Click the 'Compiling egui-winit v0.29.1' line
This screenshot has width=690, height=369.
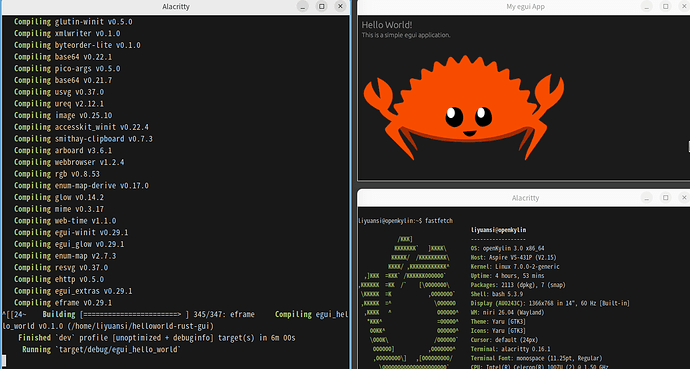(71, 232)
